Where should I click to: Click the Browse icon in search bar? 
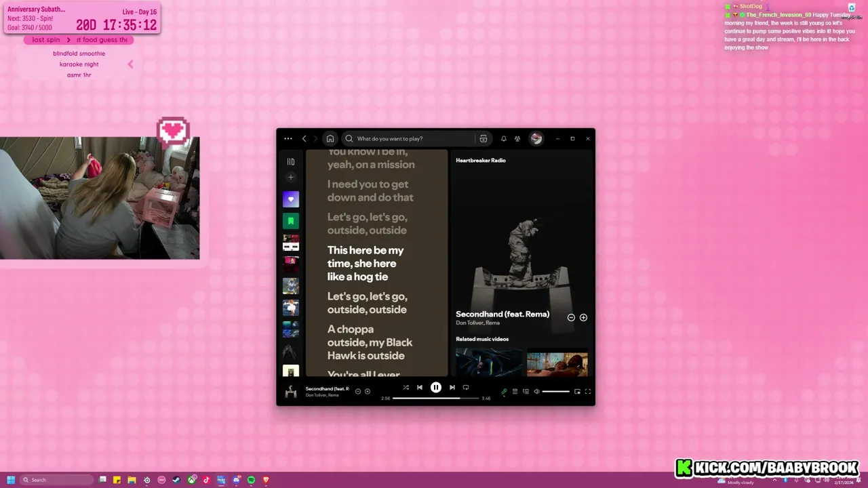tap(484, 138)
